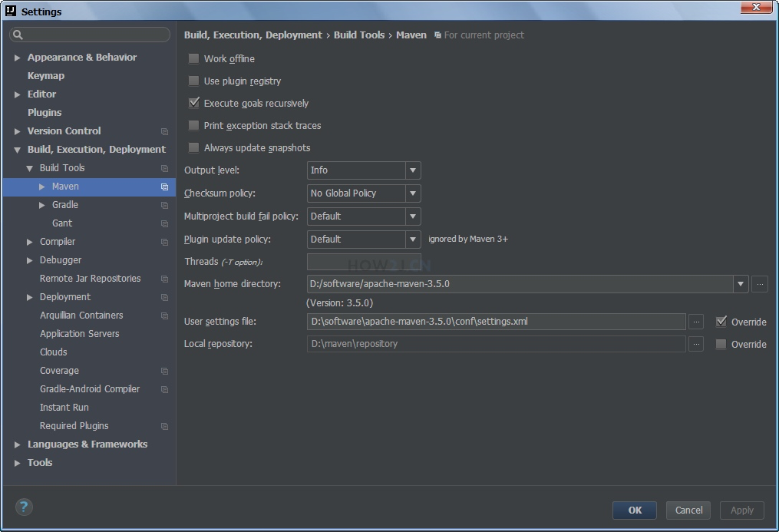Click the OK button

[x=635, y=511]
